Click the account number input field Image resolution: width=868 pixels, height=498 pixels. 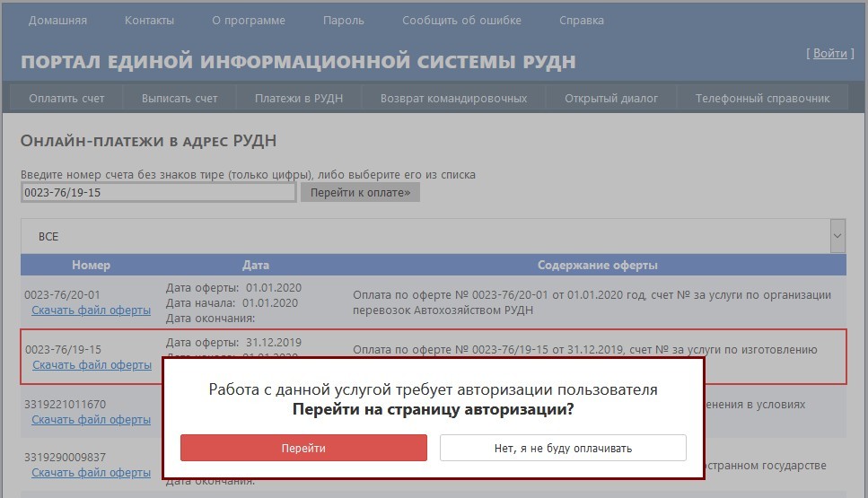pyautogui.click(x=158, y=193)
